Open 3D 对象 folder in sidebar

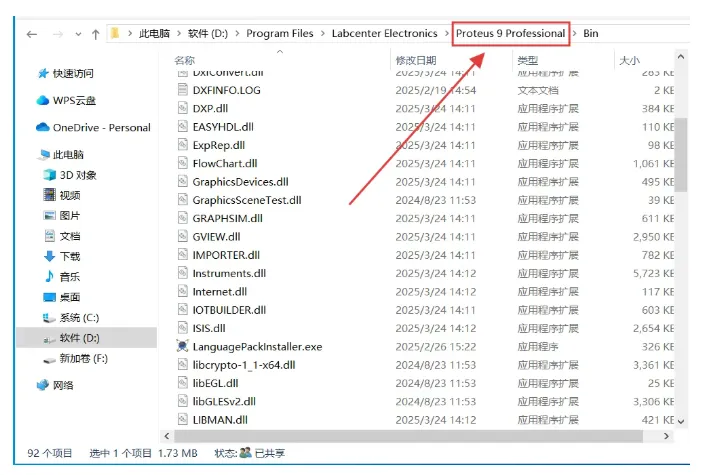pos(78,175)
